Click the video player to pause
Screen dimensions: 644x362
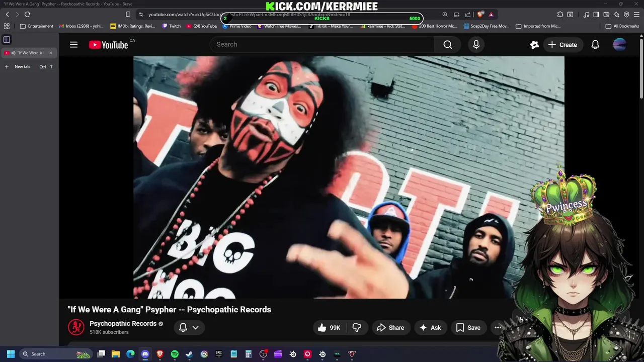pyautogui.click(x=349, y=177)
